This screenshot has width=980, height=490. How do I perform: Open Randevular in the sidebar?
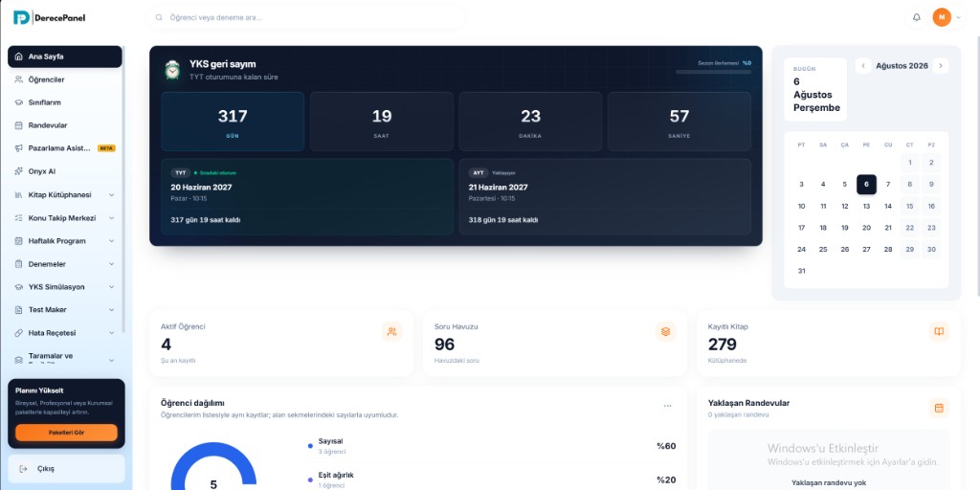(x=65, y=125)
